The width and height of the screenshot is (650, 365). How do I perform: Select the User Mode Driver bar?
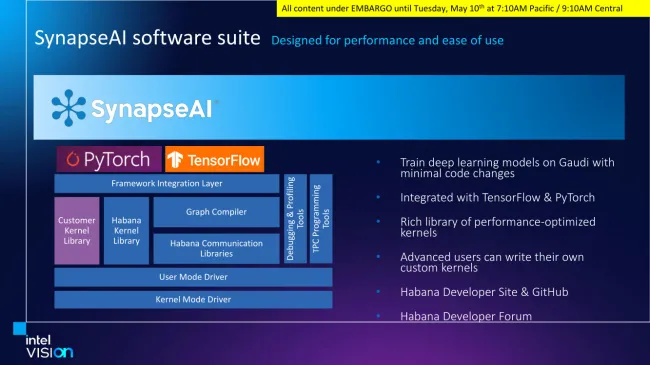coord(193,277)
